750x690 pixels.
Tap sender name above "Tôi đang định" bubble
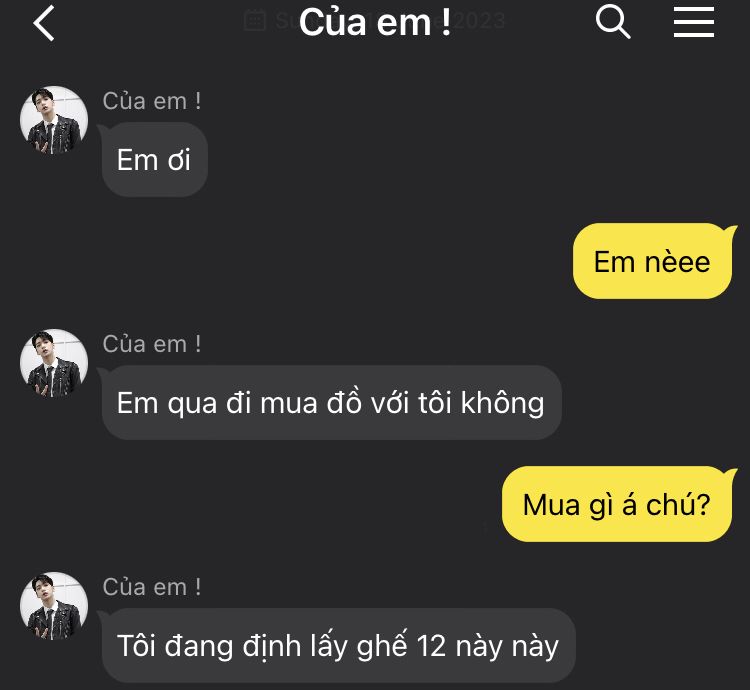(x=152, y=587)
